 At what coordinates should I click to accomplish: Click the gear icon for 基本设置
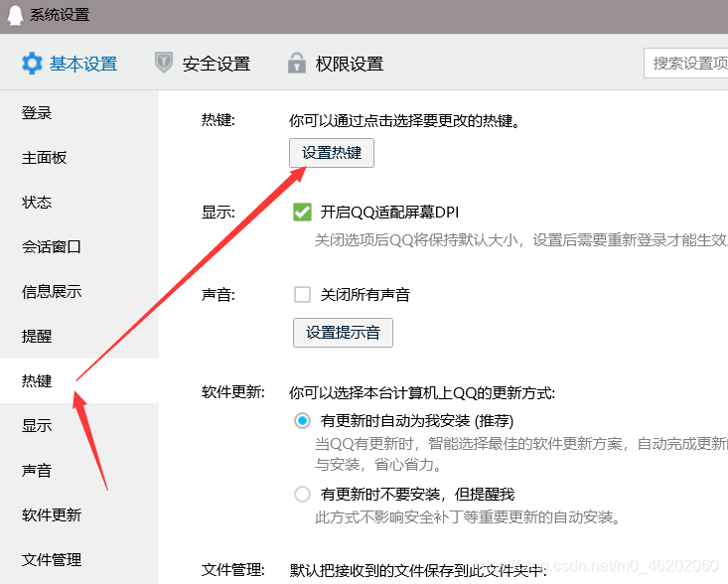[x=32, y=64]
